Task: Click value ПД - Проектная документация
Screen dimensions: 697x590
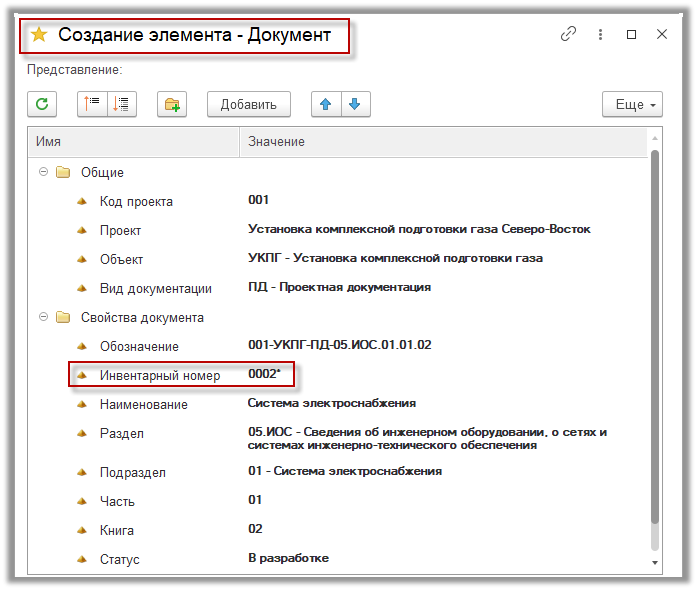Action: (x=339, y=287)
